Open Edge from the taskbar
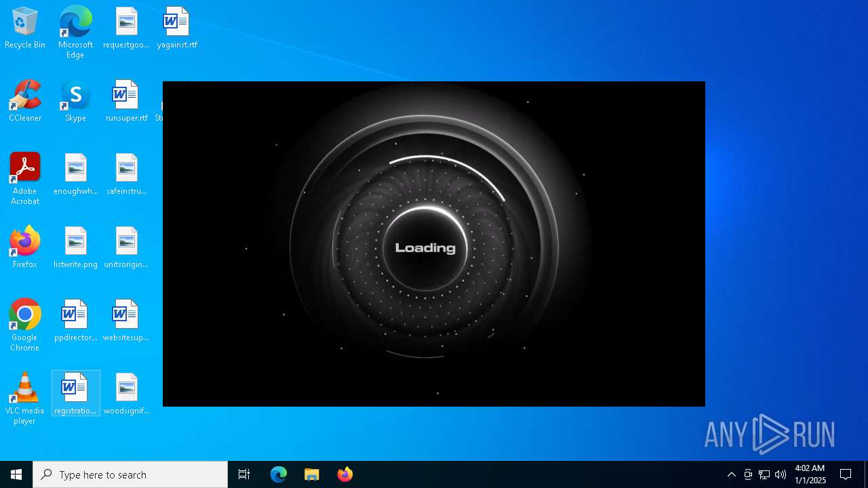868x488 pixels. (279, 474)
